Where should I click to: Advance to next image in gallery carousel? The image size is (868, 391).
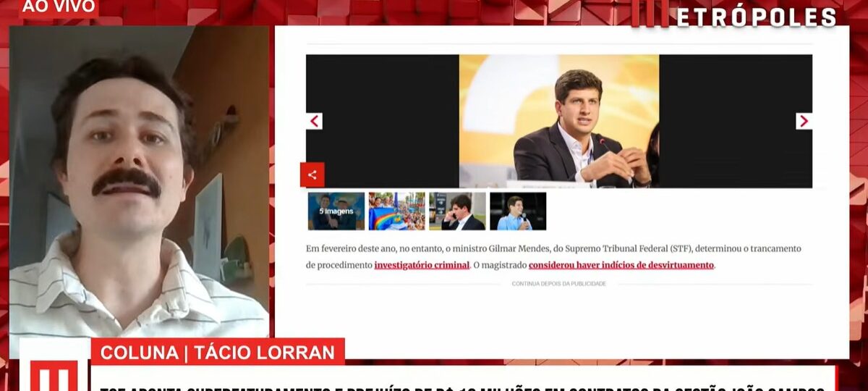coord(804,121)
